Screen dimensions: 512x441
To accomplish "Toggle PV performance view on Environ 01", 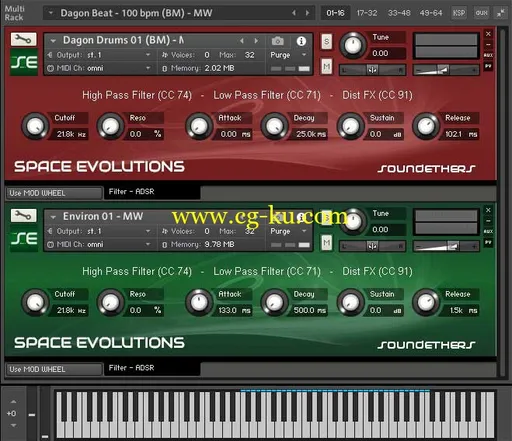I will click(x=488, y=242).
